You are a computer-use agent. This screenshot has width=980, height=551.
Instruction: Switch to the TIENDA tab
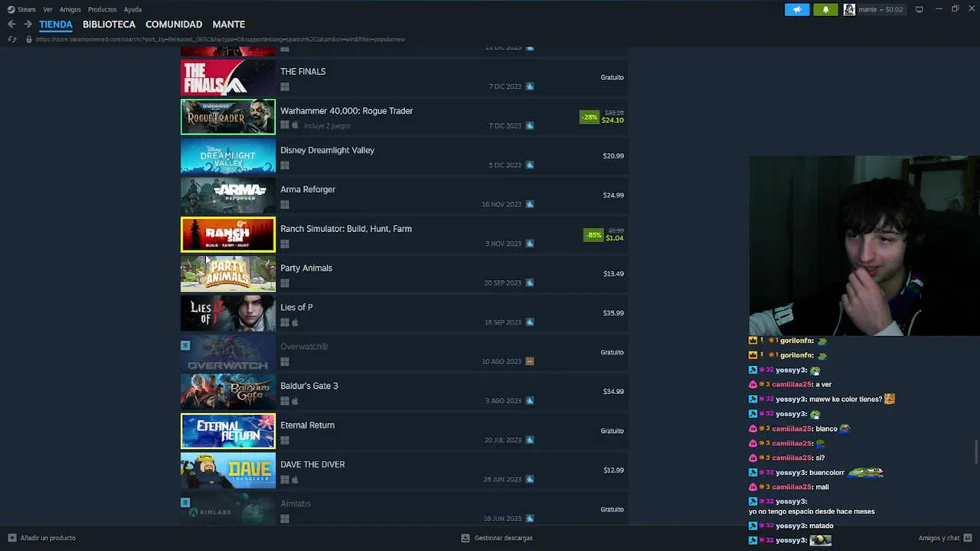tap(56, 24)
